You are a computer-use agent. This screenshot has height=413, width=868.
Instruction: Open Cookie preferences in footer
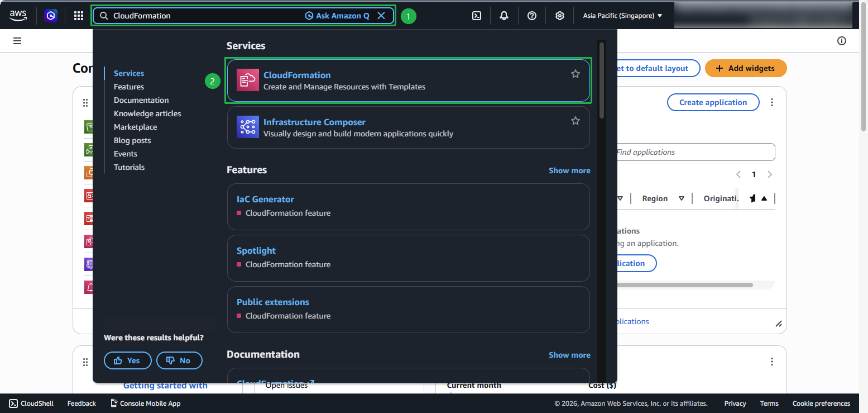tap(821, 403)
